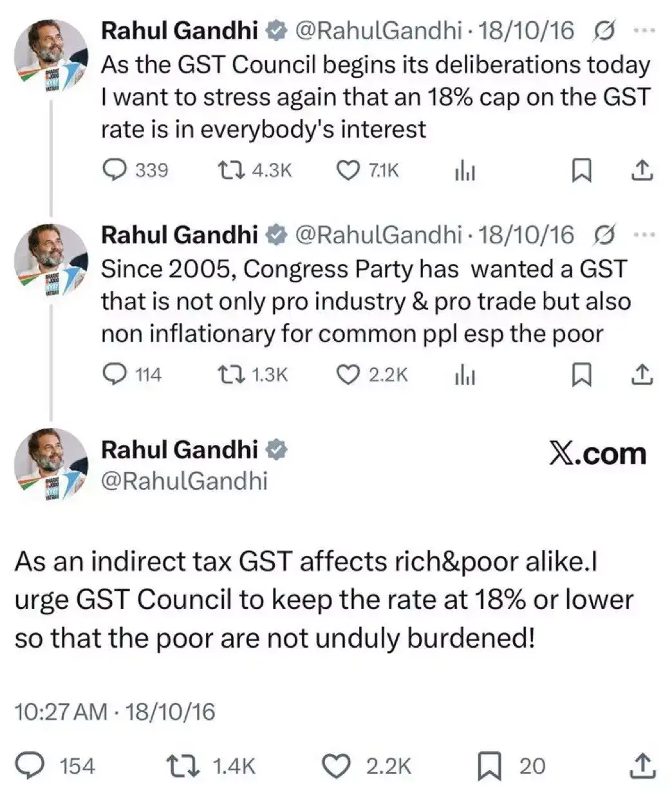This screenshot has height=806, width=672.
Task: Bookmark the first GST Council tweet
Action: tap(582, 171)
